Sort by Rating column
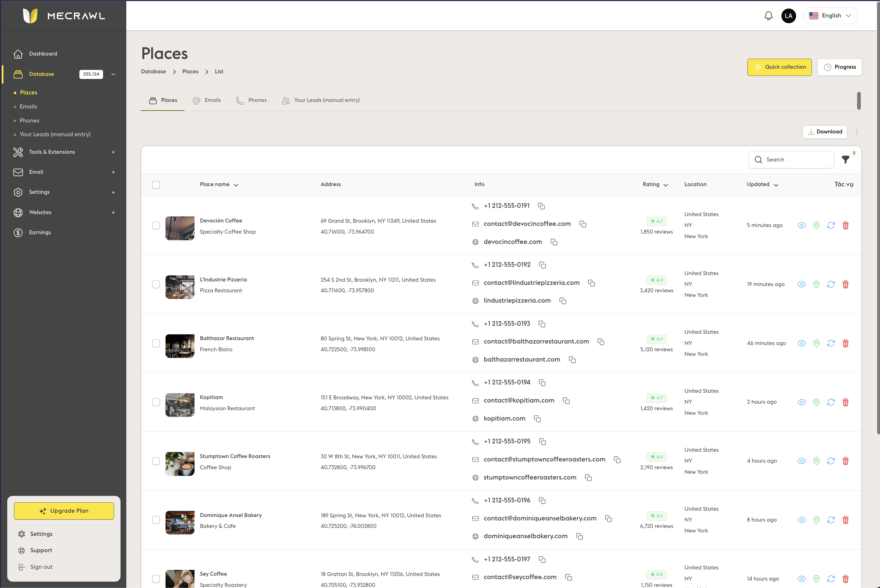The width and height of the screenshot is (880, 588). pyautogui.click(x=655, y=184)
